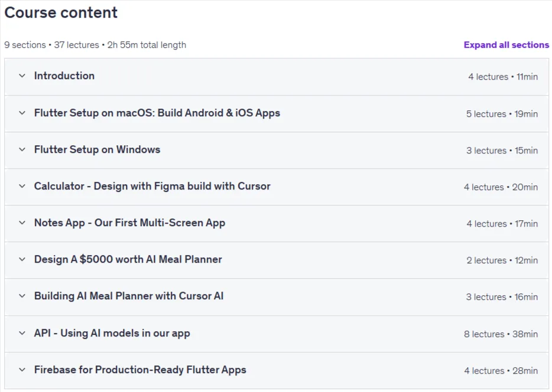The height and width of the screenshot is (392, 552).
Task: Expand chevron for API - Using AI models
Action: pyautogui.click(x=22, y=333)
